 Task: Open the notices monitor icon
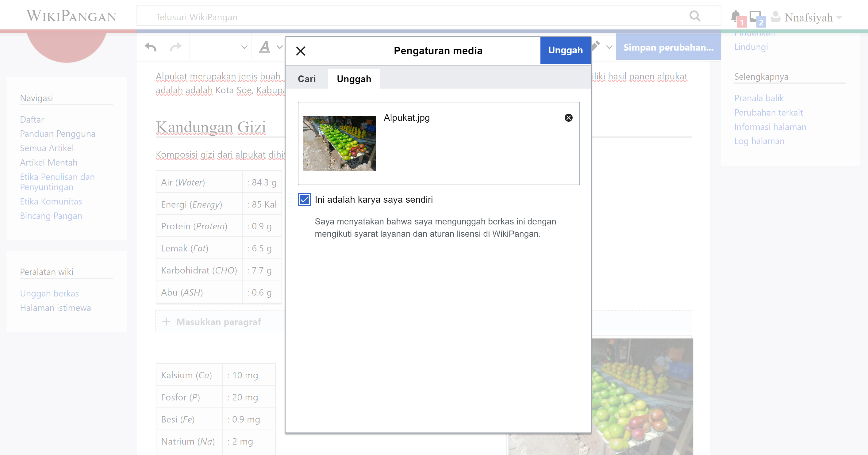755,16
